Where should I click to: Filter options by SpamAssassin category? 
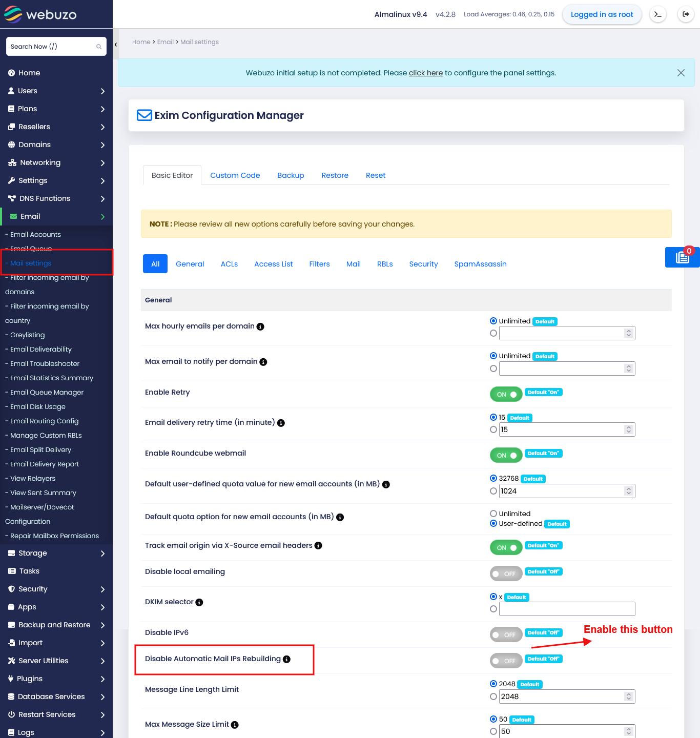(480, 264)
